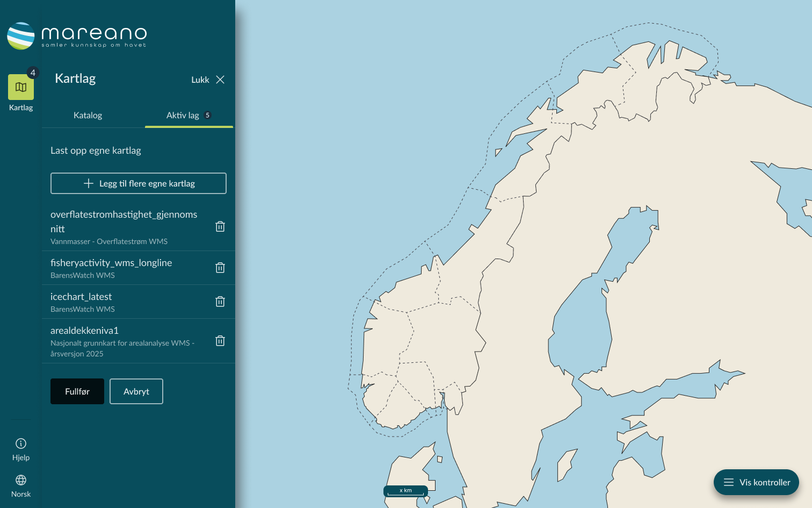
Task: Click the Lukk text label
Action: [200, 80]
